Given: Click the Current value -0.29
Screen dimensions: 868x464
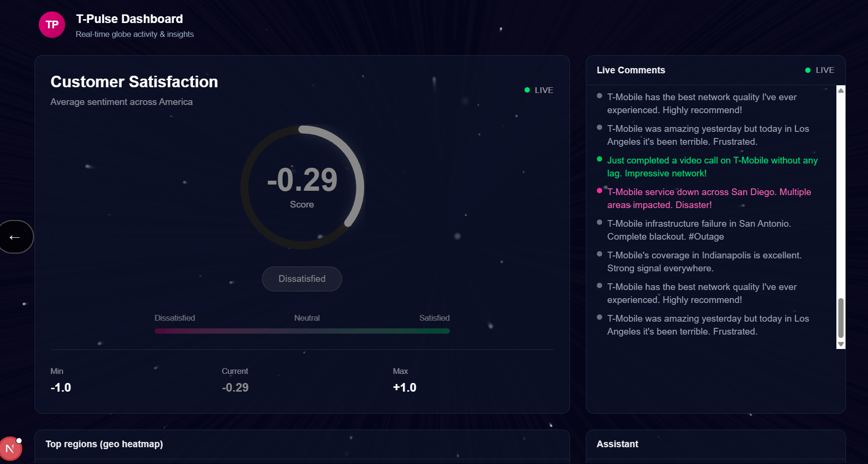Looking at the screenshot, I should point(235,387).
